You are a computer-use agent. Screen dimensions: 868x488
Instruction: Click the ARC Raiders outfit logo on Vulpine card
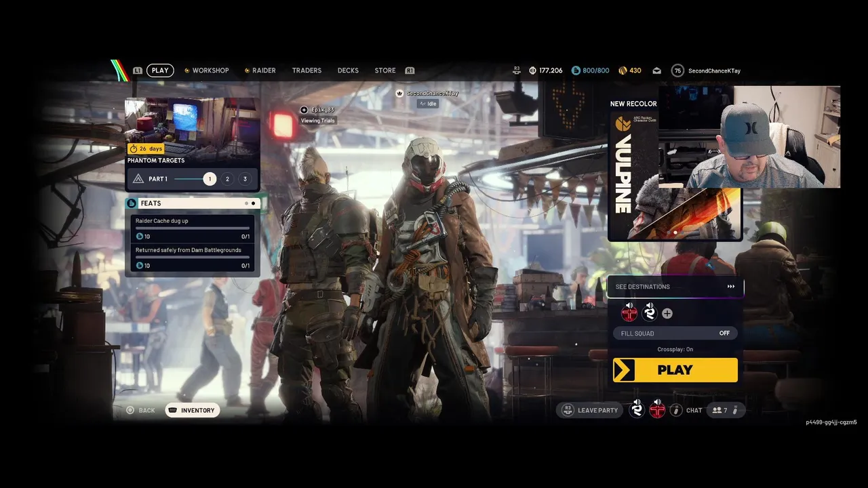point(623,124)
